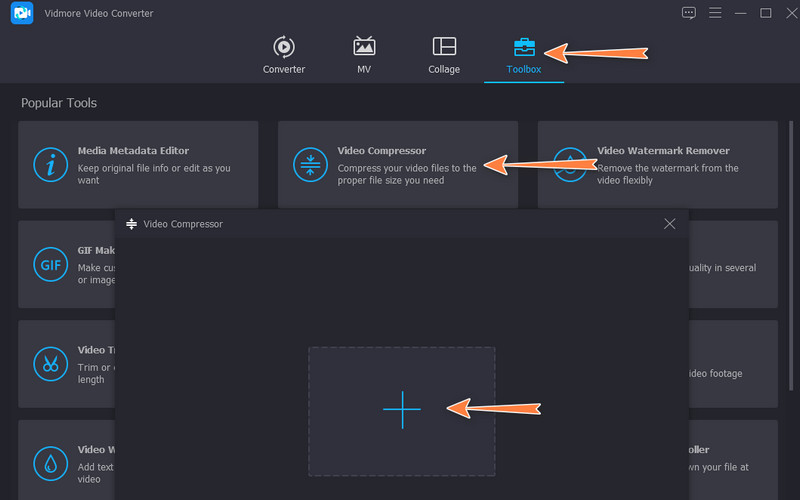800x500 pixels.
Task: Close the Video Compressor dialog
Action: pos(670,224)
